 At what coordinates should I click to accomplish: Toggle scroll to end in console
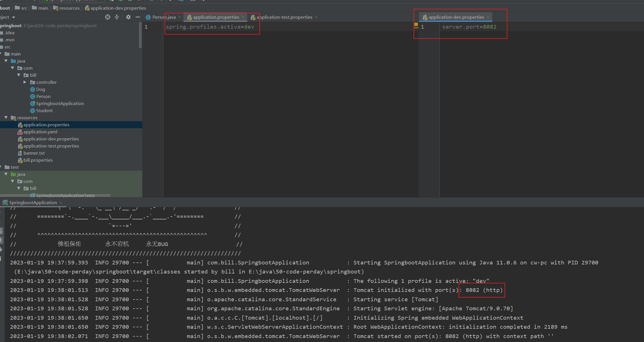1,240
